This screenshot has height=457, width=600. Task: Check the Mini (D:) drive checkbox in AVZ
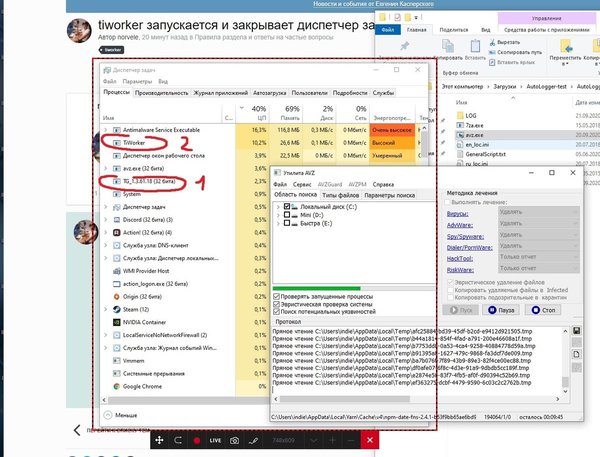pyautogui.click(x=287, y=215)
